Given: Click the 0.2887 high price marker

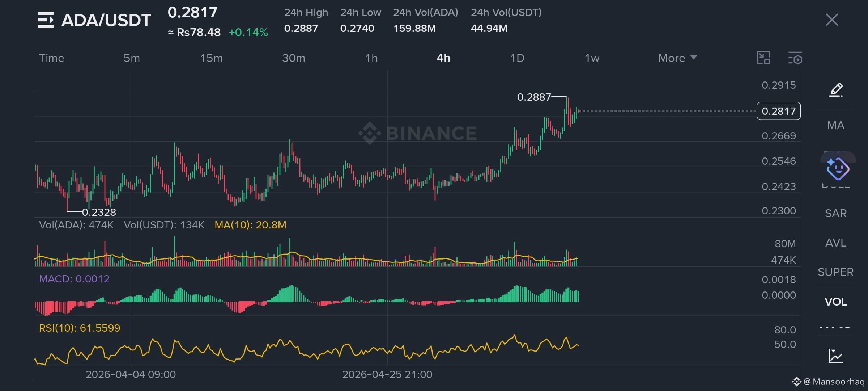Looking at the screenshot, I should tap(534, 97).
